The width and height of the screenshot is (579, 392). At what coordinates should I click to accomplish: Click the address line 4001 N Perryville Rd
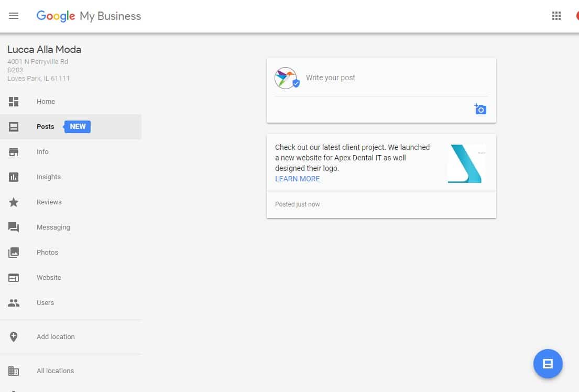(x=38, y=62)
